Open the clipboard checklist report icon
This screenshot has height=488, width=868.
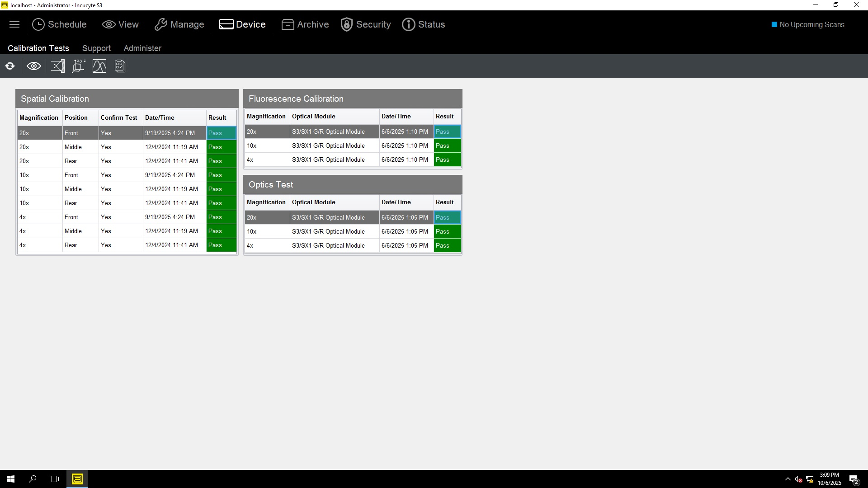click(x=120, y=66)
